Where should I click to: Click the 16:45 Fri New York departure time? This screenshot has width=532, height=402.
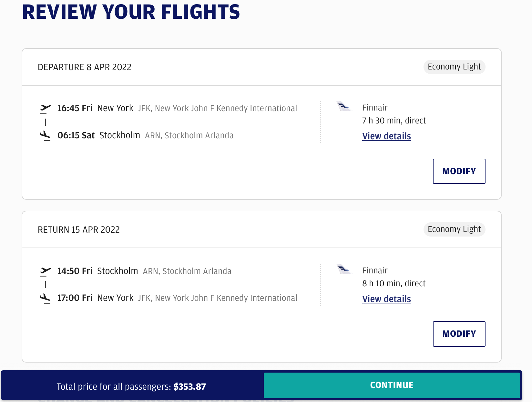pos(75,108)
